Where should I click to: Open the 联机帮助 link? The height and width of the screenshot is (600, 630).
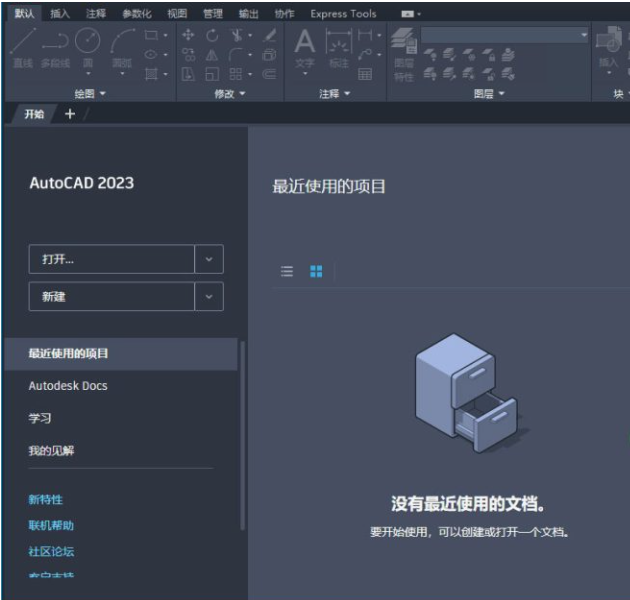51,525
